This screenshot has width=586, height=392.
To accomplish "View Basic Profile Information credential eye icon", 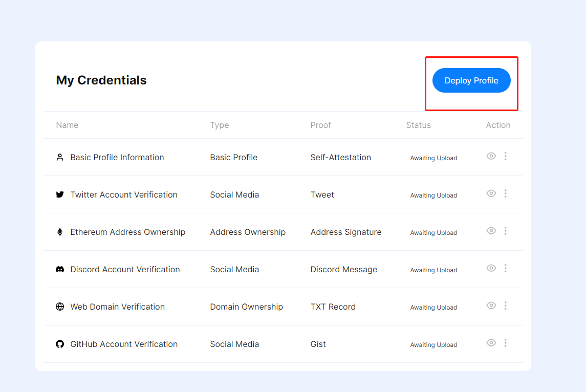I will click(x=491, y=156).
